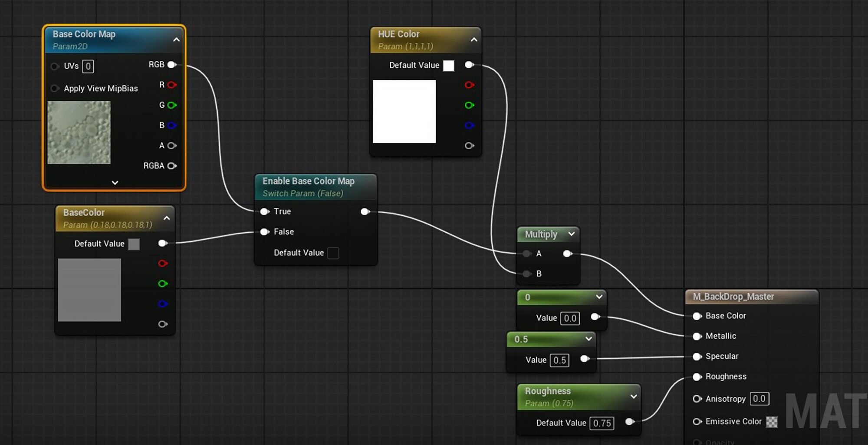Click the Roughness input pin on M_BackDrop_Master
Viewport: 868px width, 445px height.
click(697, 377)
